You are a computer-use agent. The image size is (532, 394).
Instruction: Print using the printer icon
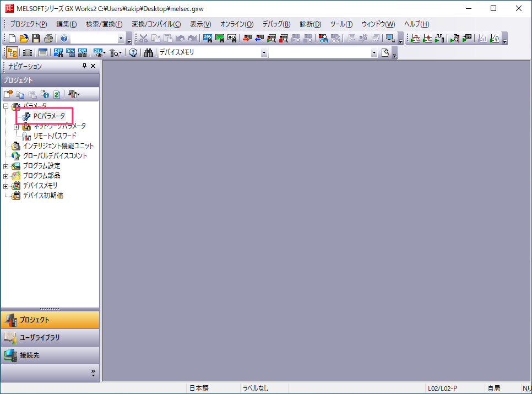(48, 39)
